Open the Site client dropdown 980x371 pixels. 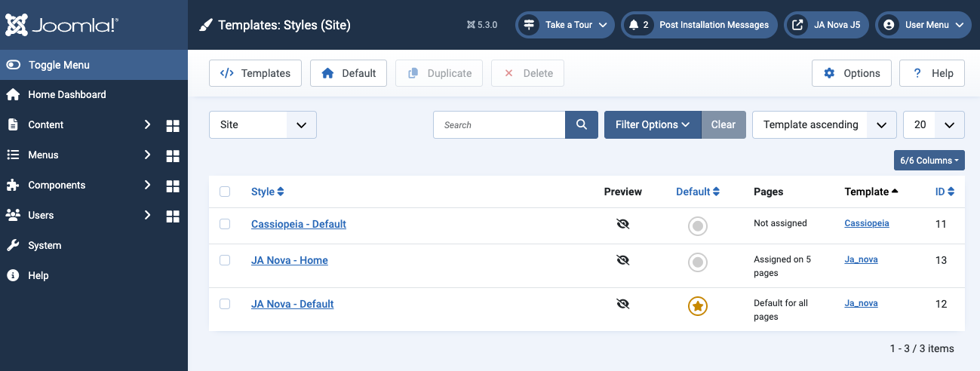pyautogui.click(x=263, y=125)
